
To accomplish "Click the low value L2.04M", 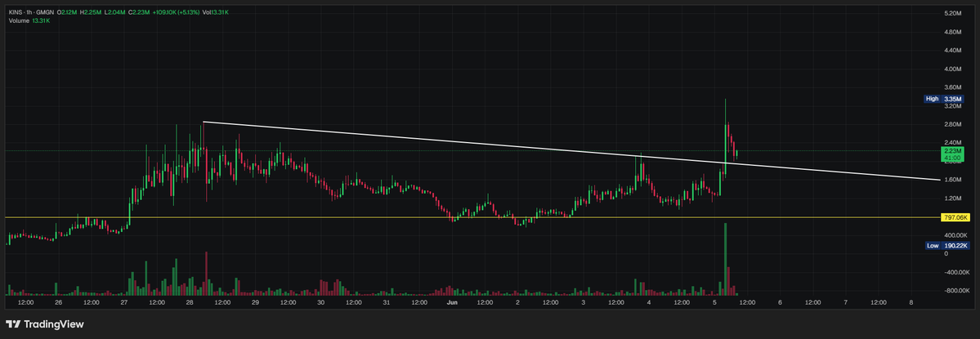I will coord(115,12).
